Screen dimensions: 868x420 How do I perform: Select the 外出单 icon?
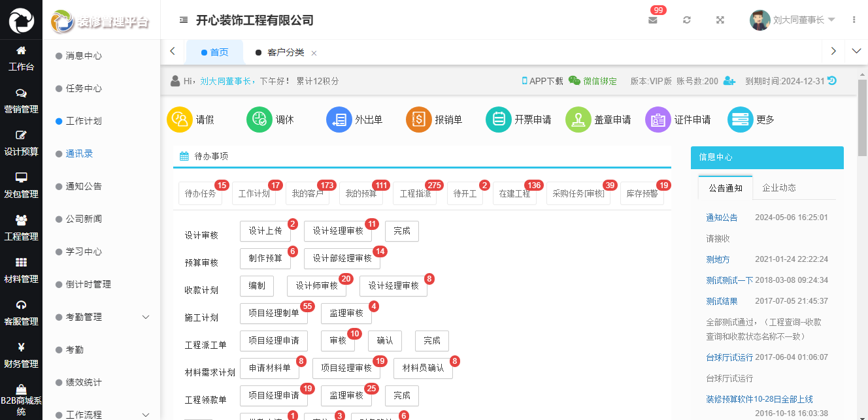pos(339,120)
